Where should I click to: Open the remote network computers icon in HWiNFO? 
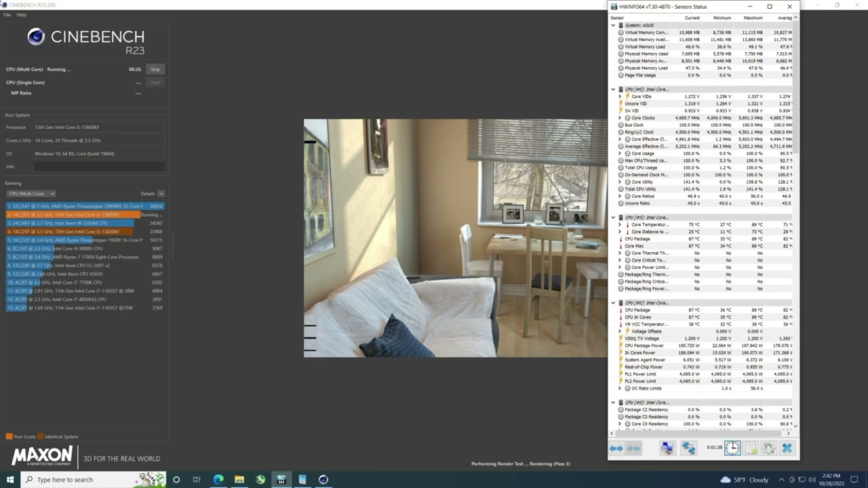688,448
